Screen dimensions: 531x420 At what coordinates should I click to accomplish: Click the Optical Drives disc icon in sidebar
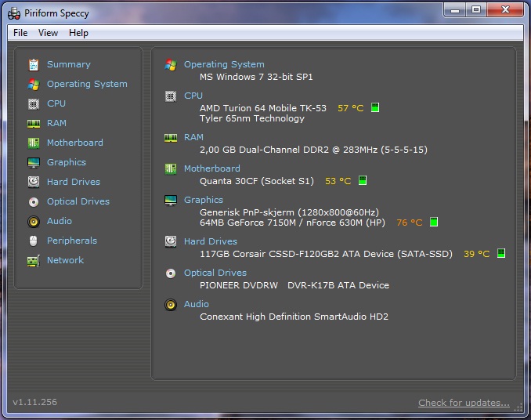click(34, 202)
